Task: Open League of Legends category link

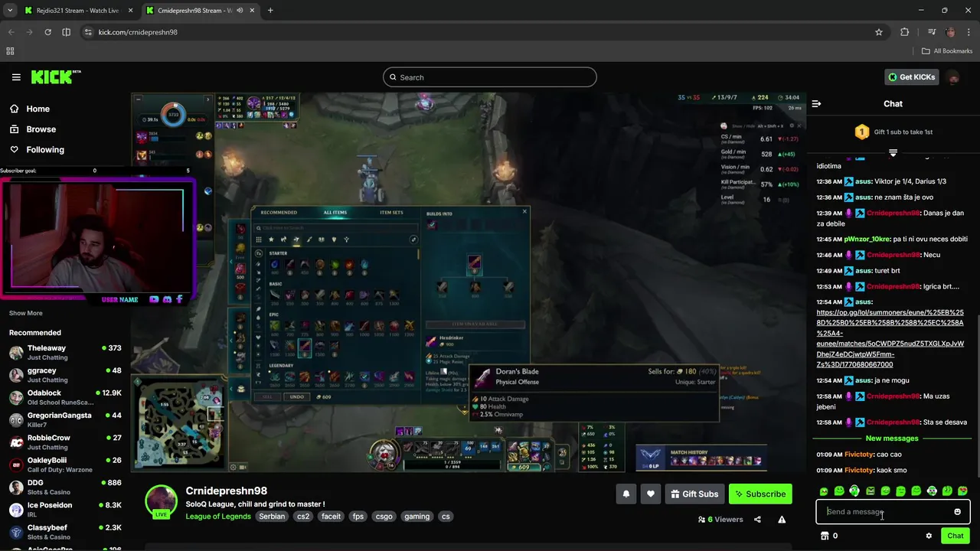Action: coord(218,517)
